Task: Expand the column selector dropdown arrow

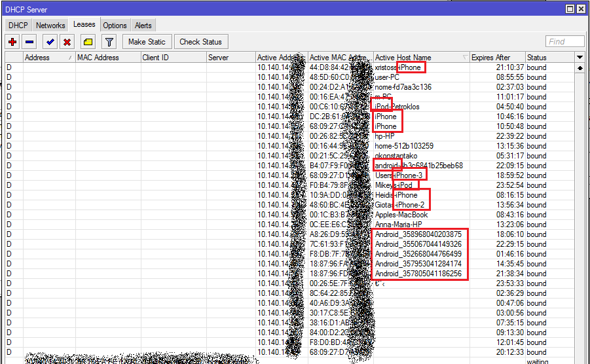Action: (x=580, y=58)
